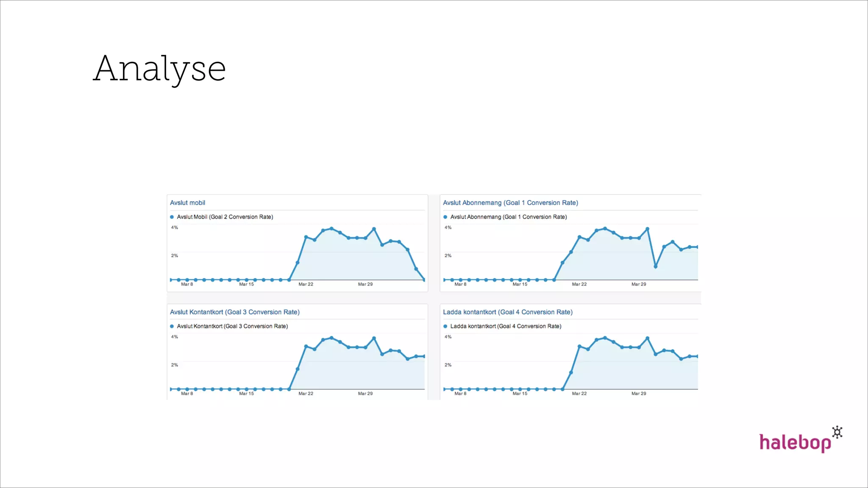Click Mar 22 label in Avslut mobil chart
868x488 pixels.
[x=306, y=284]
